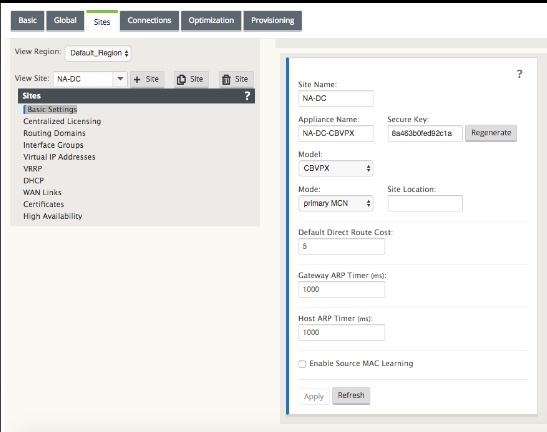Expand the View Site dropdown arrow

tap(120, 79)
